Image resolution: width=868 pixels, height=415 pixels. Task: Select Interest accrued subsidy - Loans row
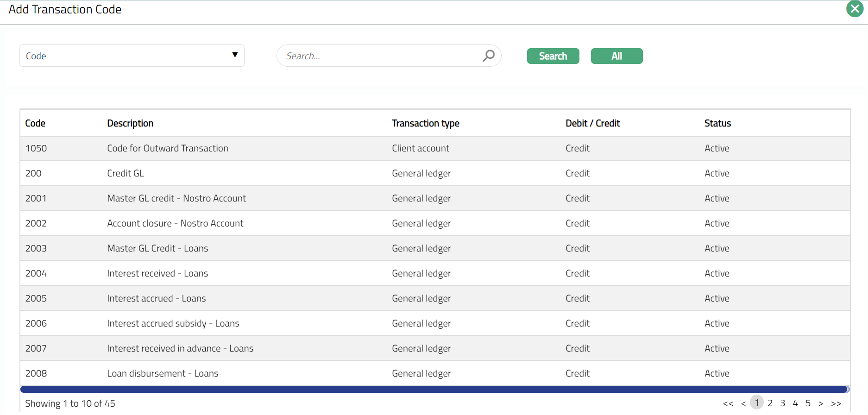click(173, 323)
